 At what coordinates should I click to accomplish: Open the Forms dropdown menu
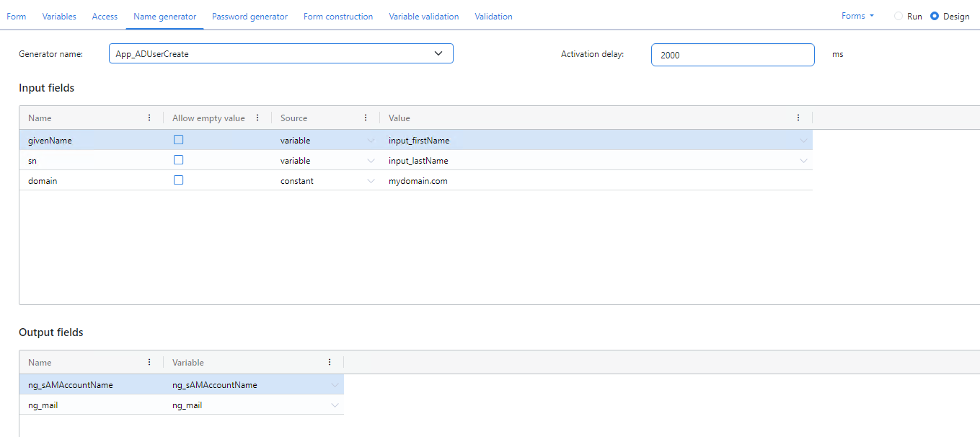click(x=857, y=16)
